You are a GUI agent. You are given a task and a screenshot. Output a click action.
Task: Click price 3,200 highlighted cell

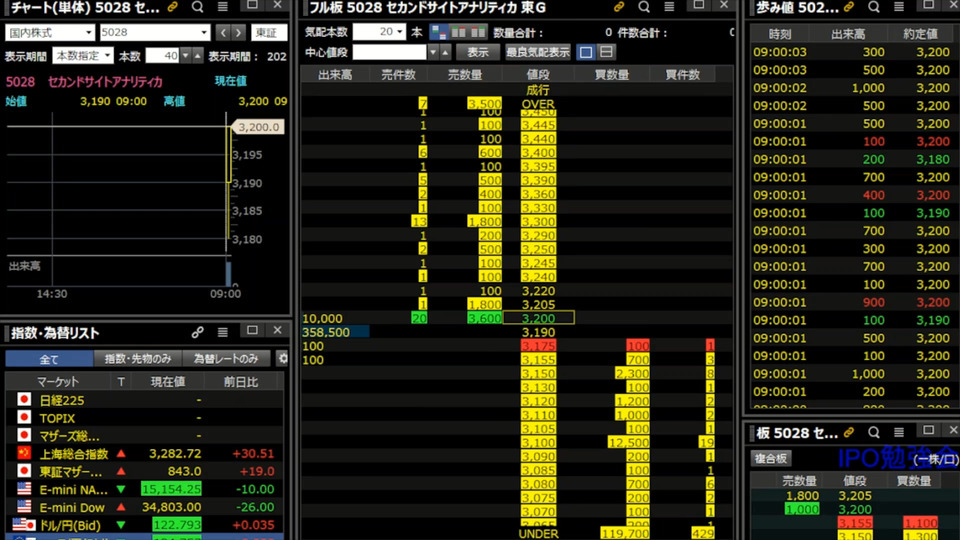[x=538, y=318]
